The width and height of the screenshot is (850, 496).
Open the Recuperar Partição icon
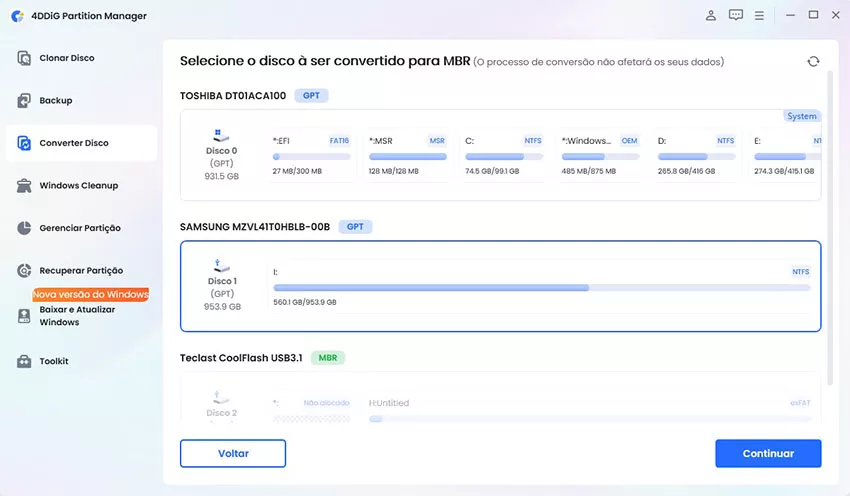click(x=24, y=270)
